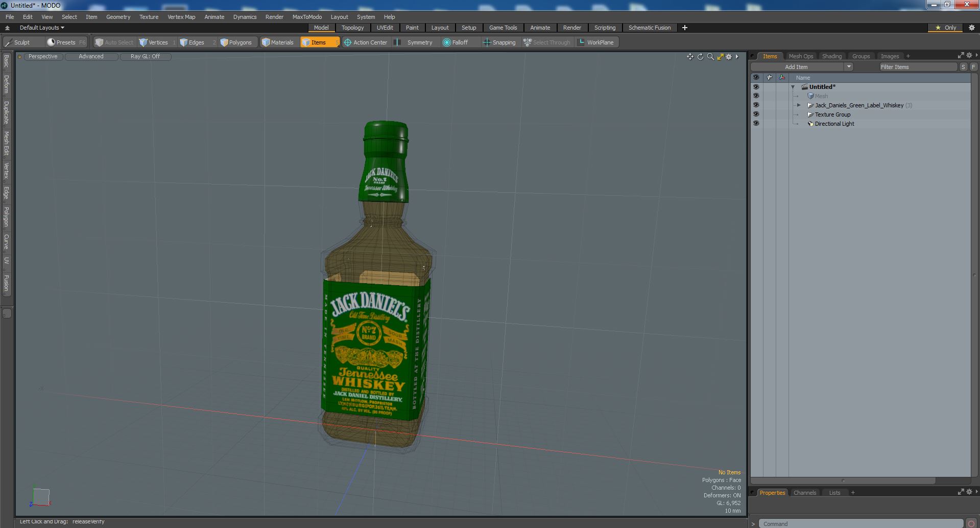Viewport: 980px width, 528px height.
Task: Open the Default Layouts dropdown
Action: click(42, 28)
